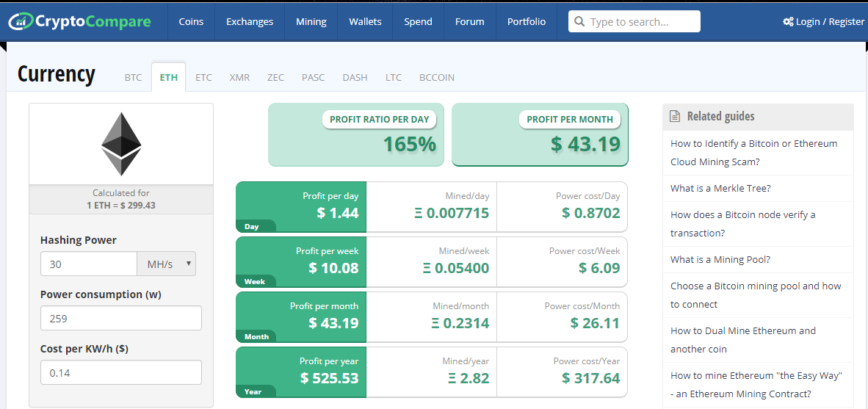
Task: Open the 'What is a Merkle Tree?' guide
Action: click(x=720, y=189)
